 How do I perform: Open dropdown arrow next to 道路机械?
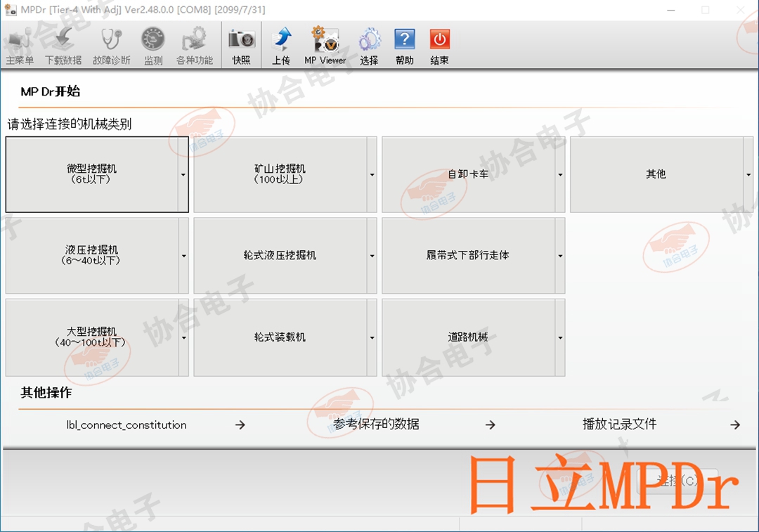[x=560, y=338]
